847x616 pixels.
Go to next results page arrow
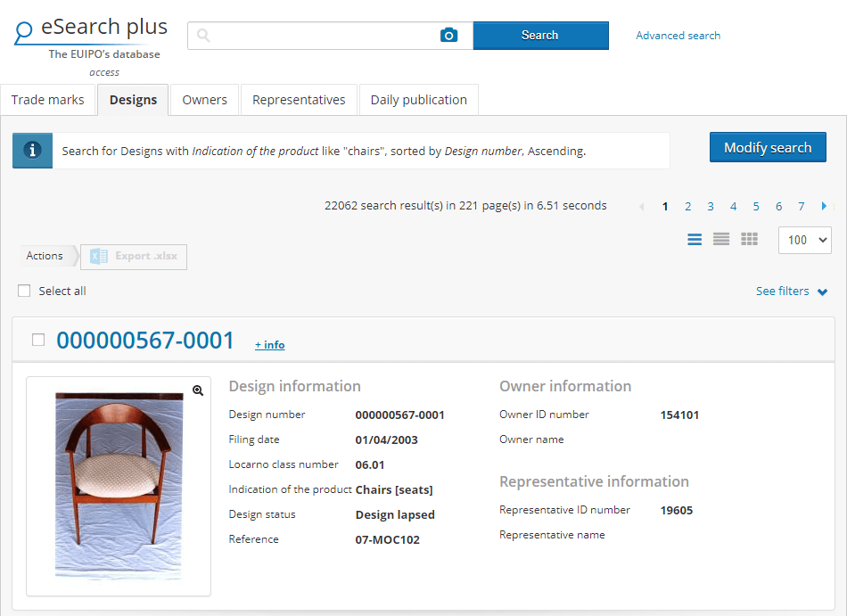(824, 206)
